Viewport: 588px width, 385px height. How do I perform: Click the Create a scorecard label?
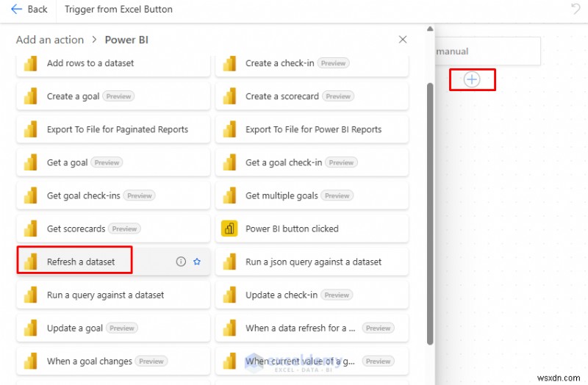282,96
